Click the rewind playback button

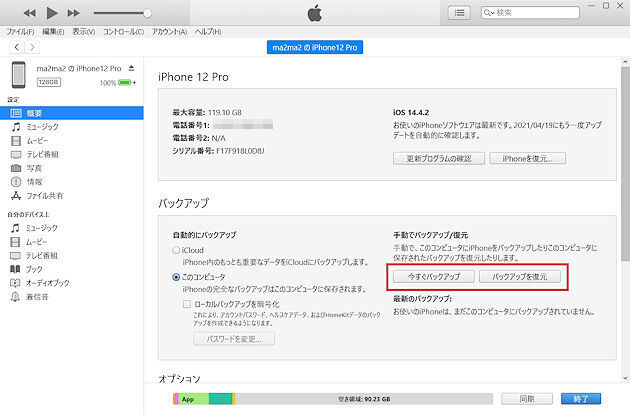click(29, 13)
